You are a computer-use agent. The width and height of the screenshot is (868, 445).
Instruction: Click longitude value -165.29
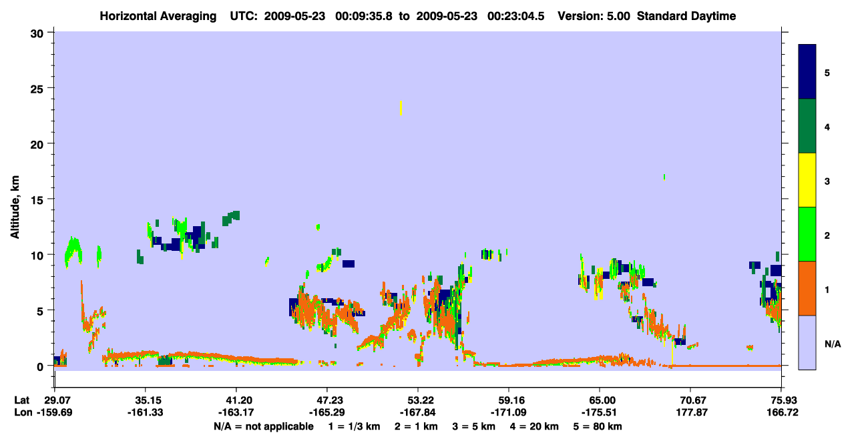pyautogui.click(x=327, y=412)
